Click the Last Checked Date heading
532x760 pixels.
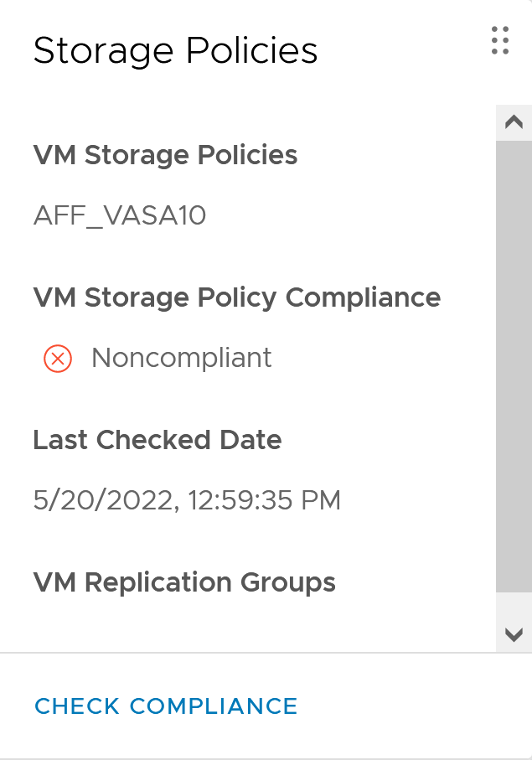157,440
